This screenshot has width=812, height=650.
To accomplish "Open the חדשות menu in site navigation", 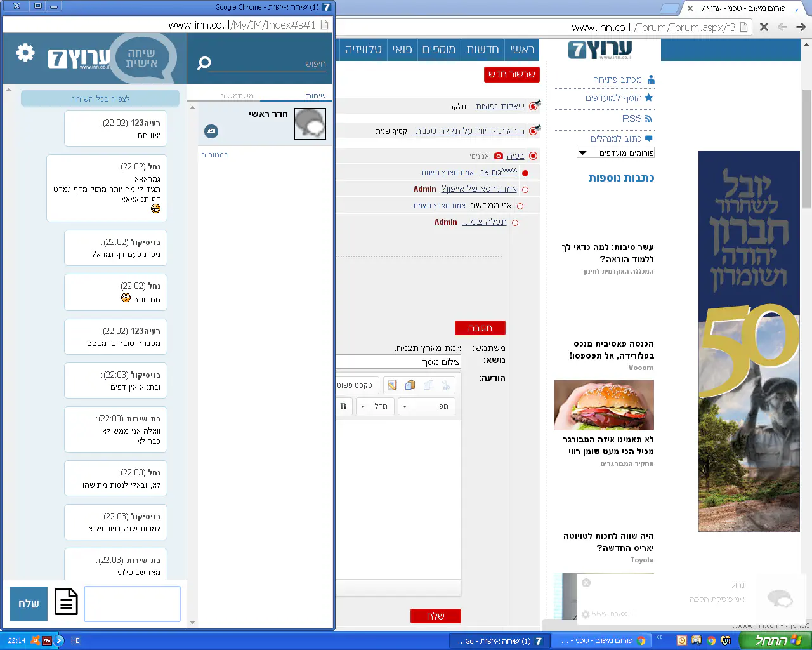I will [x=483, y=50].
